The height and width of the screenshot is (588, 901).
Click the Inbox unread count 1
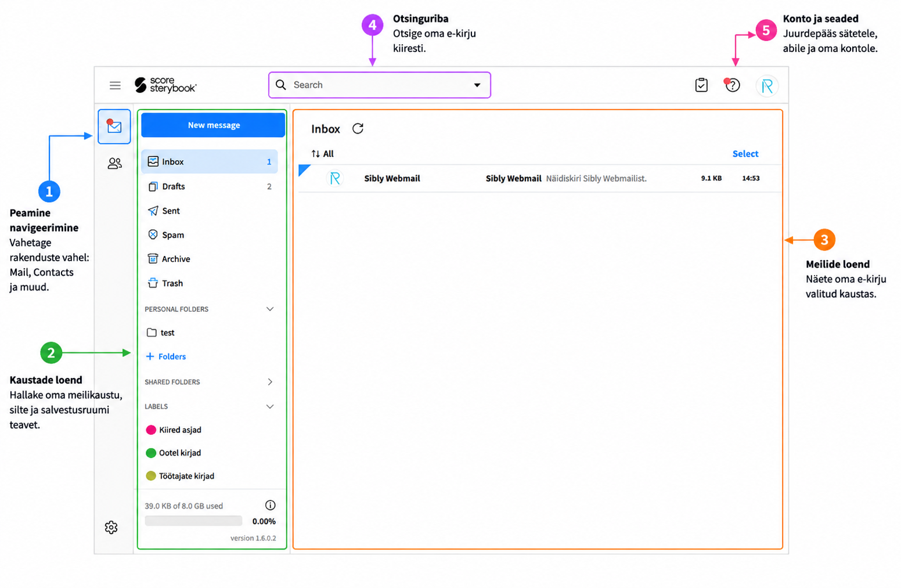pos(269,162)
